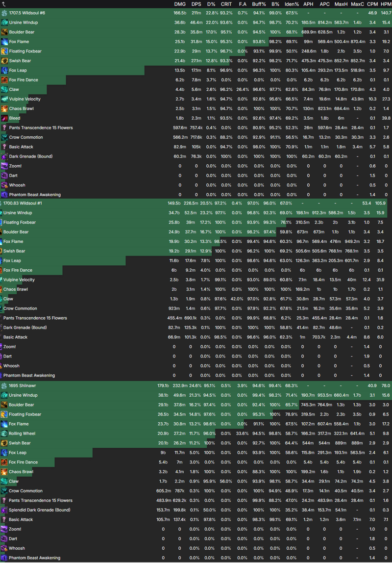392x563 pixels.
Task: Sort by the DMG column header
Action: 180,4
